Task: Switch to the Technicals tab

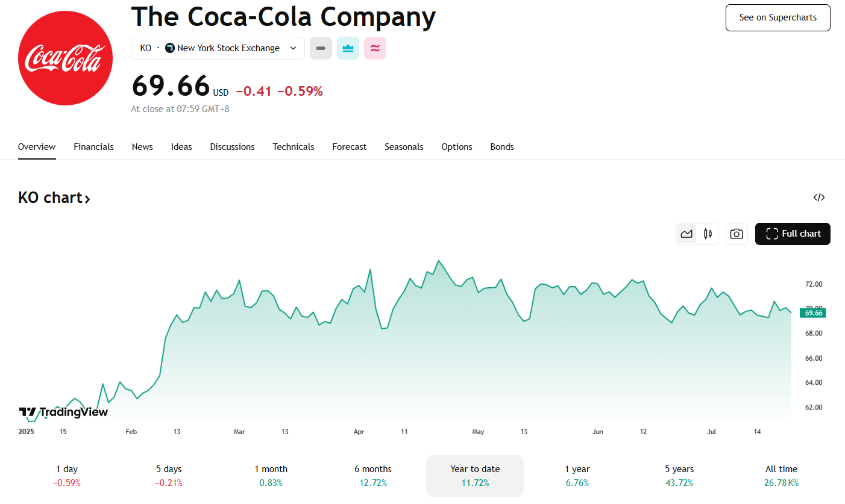Action: click(293, 147)
